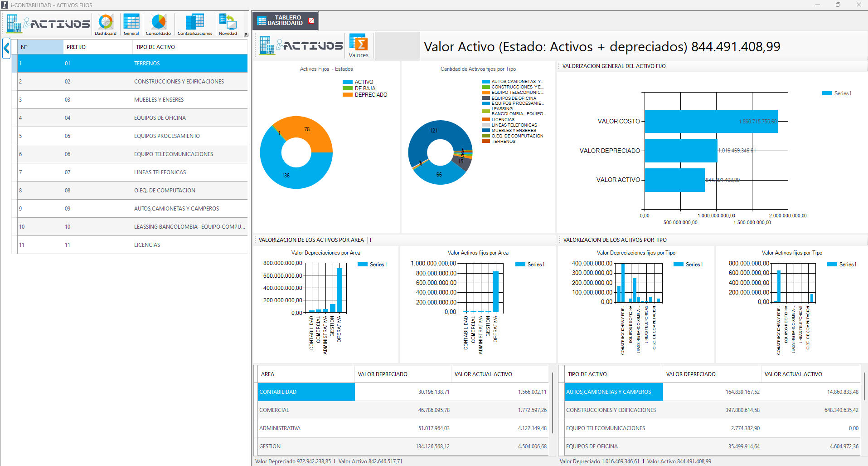
Task: Click the General grid icon
Action: pos(131,24)
